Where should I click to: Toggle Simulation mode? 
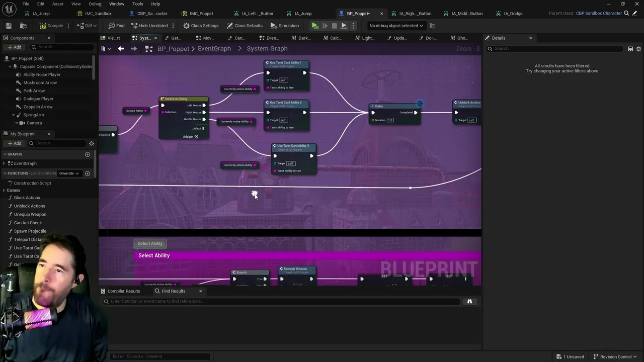pyautogui.click(x=284, y=26)
